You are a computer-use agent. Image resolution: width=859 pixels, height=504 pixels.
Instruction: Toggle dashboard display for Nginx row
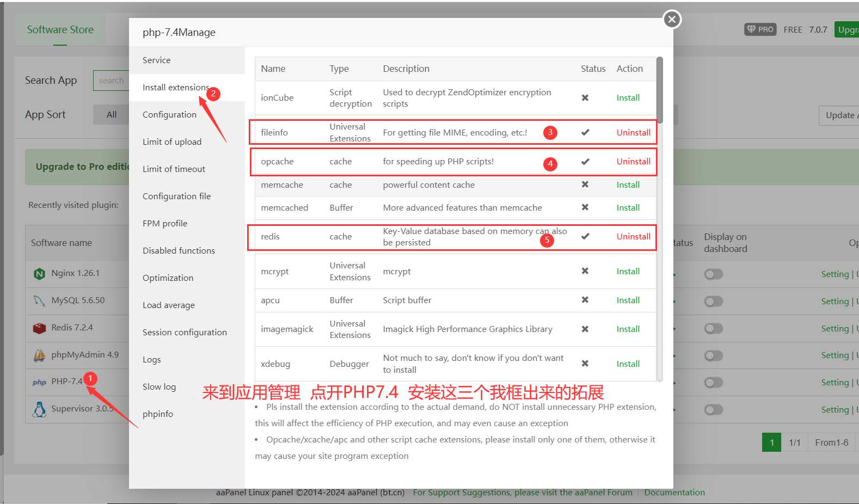click(x=714, y=274)
